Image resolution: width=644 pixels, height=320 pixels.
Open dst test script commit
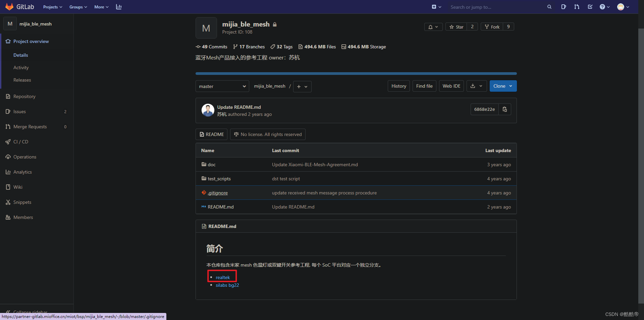pos(286,179)
